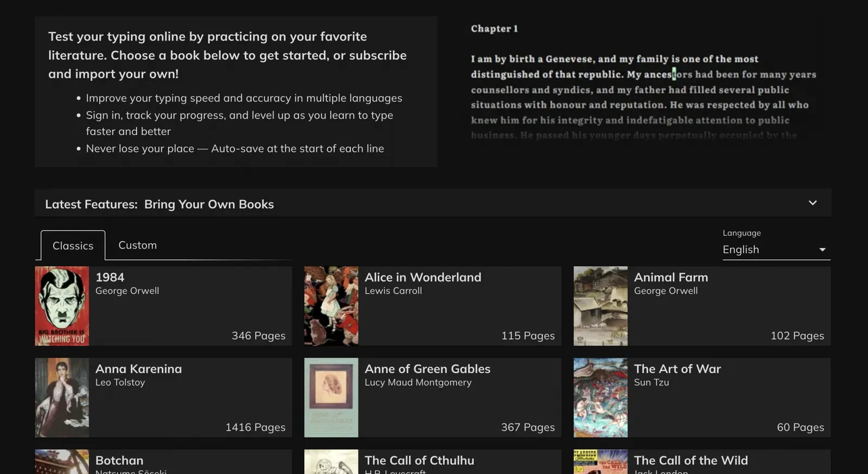Open The Art of War cover thumbnail

601,398
